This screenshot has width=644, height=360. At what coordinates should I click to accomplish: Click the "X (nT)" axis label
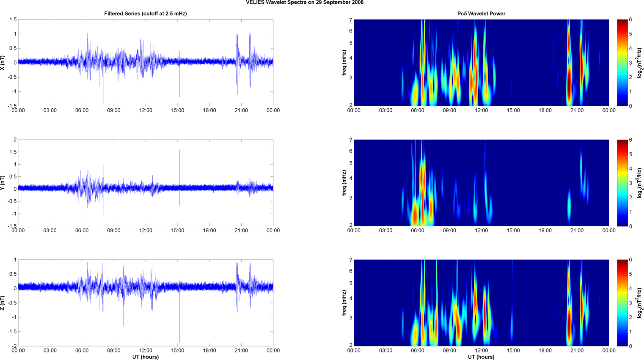pyautogui.click(x=3, y=63)
